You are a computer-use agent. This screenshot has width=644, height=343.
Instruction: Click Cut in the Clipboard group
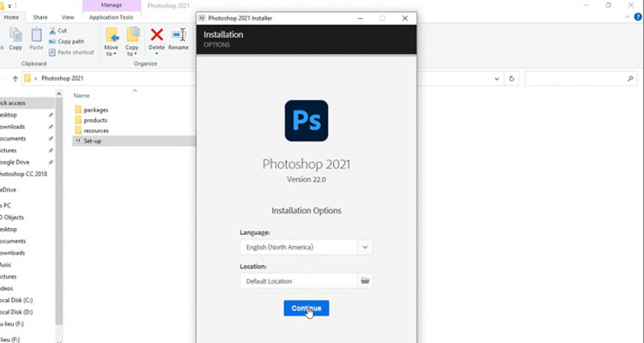[x=58, y=30]
